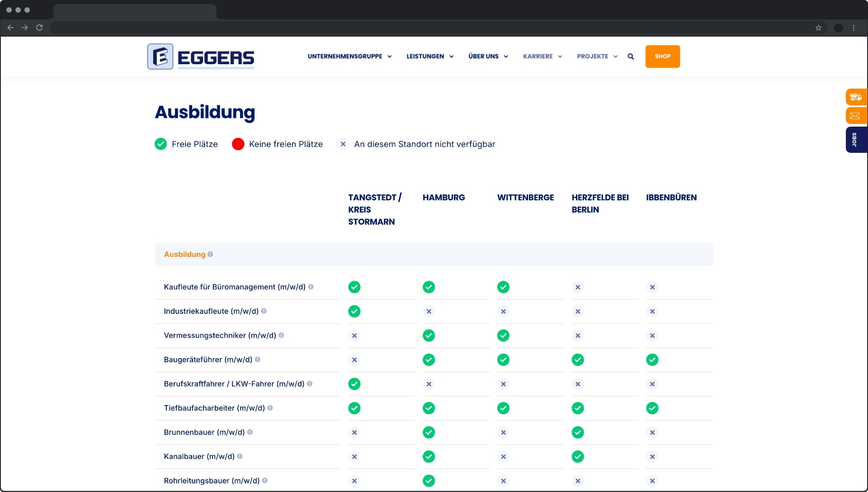The height and width of the screenshot is (492, 868).
Task: Click the orange SHOP button
Action: [x=662, y=56]
